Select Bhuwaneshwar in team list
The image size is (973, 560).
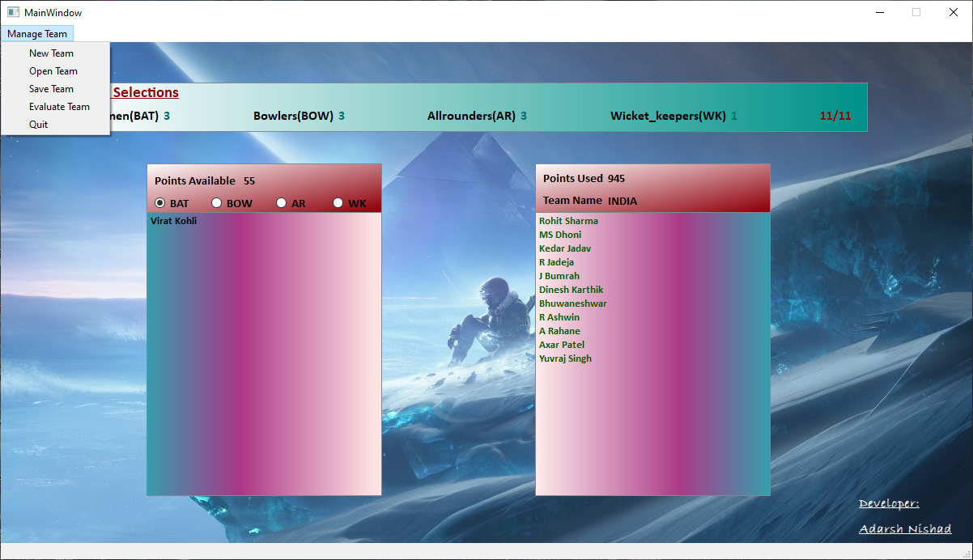coord(652,303)
